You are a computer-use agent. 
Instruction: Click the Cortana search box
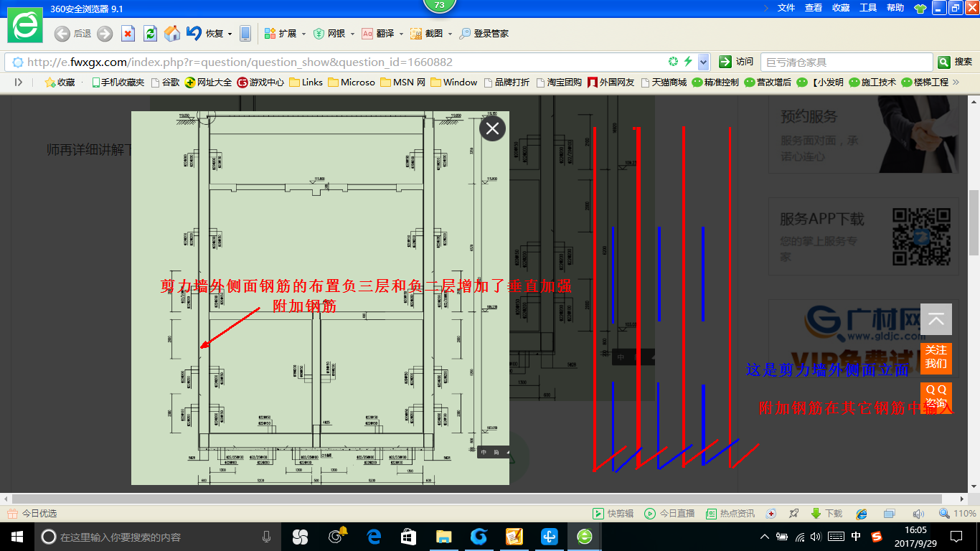pos(158,537)
